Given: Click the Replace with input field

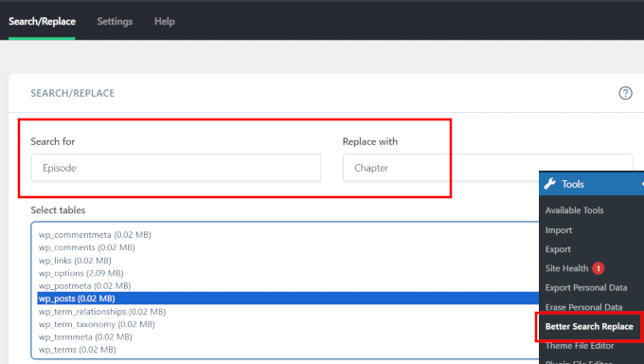Looking at the screenshot, I should 488,168.
